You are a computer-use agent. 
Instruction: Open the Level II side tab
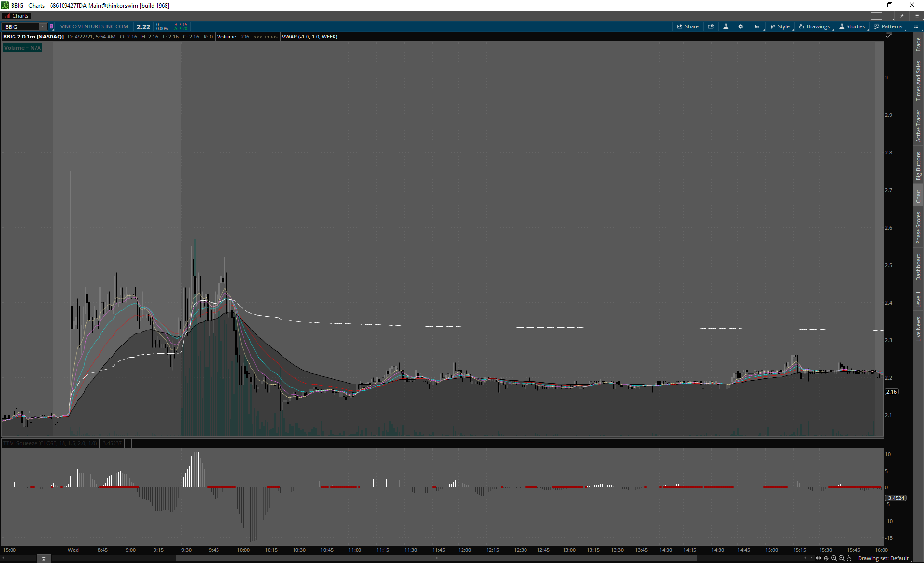(918, 298)
